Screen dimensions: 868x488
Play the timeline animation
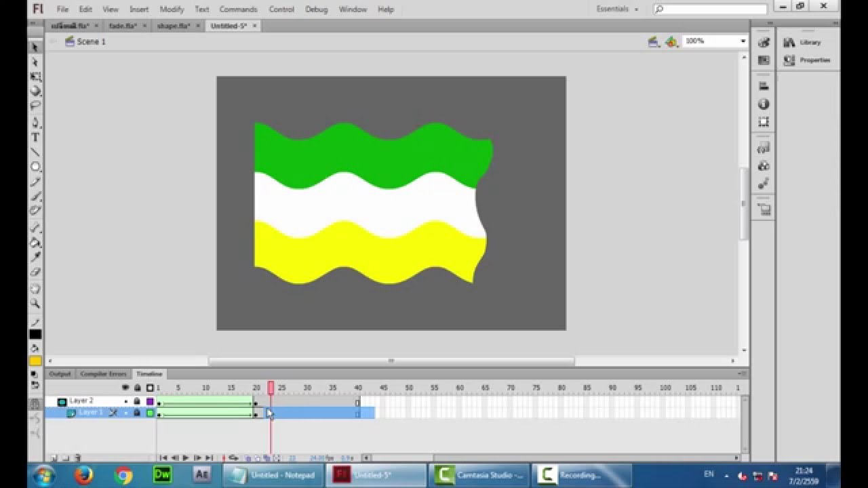185,458
